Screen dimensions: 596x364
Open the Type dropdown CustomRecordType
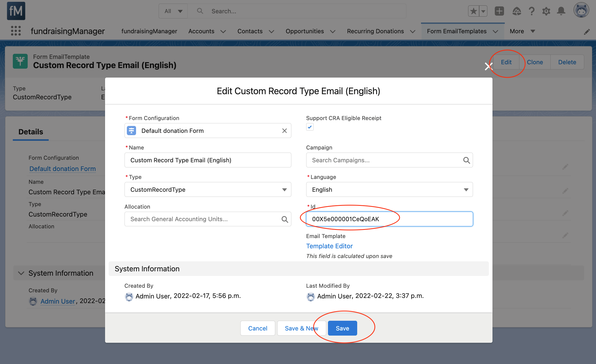click(x=208, y=190)
